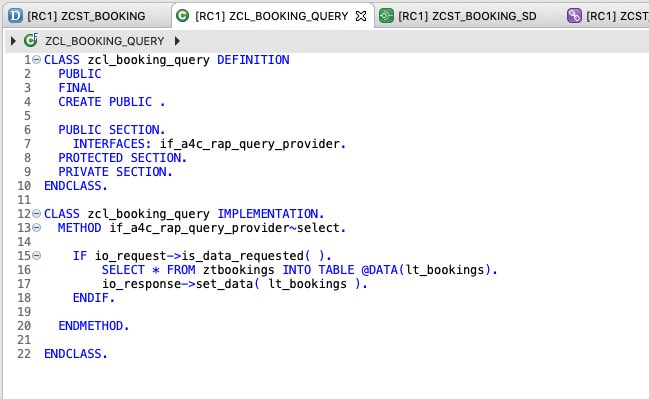Collapse the class DEFINITION fold at line 1
The image size is (649, 399).
[36, 60]
